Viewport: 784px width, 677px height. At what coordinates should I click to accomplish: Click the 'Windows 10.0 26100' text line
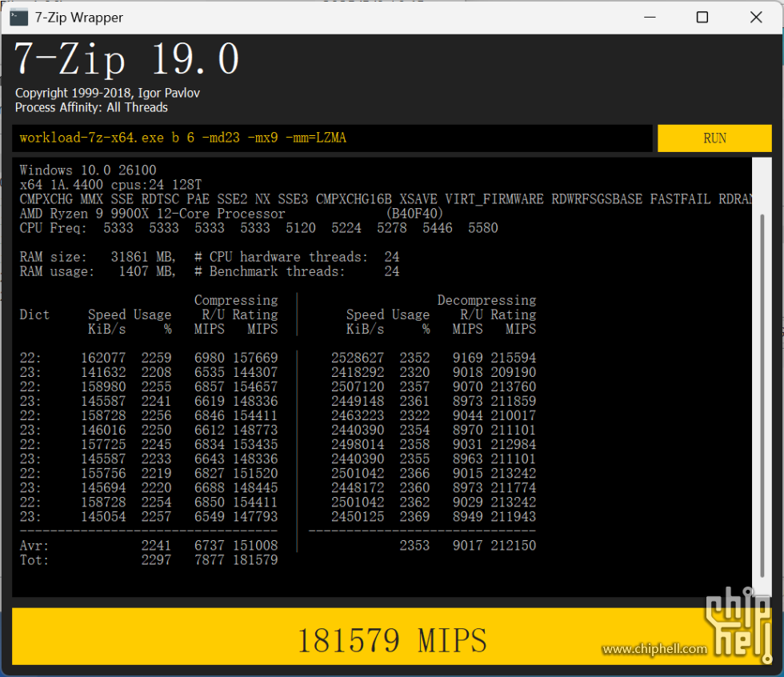88,170
